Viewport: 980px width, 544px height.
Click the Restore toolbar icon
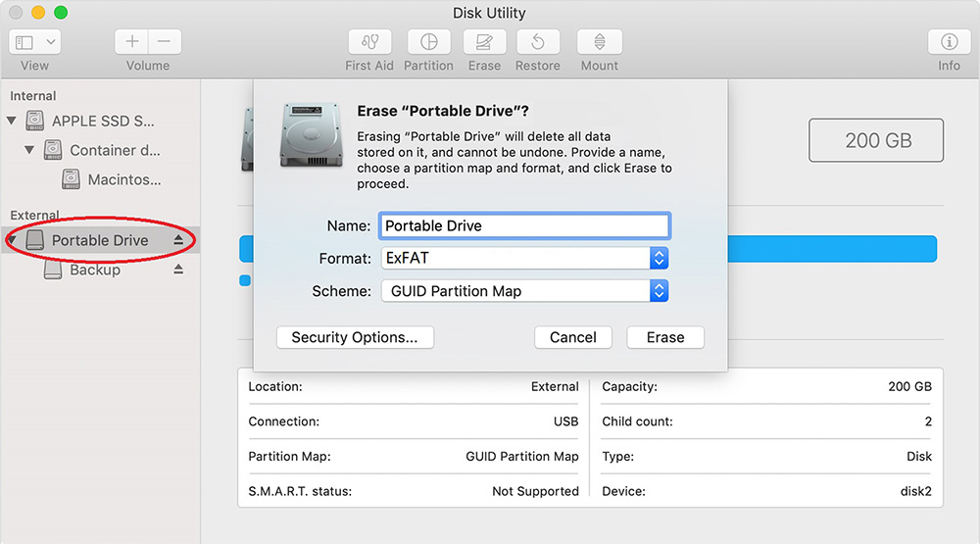(x=537, y=42)
